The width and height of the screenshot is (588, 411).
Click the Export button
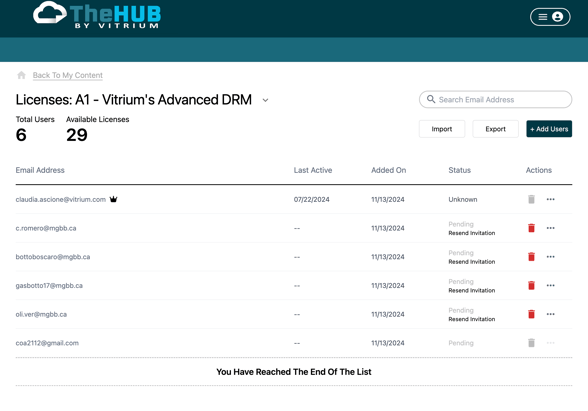495,129
